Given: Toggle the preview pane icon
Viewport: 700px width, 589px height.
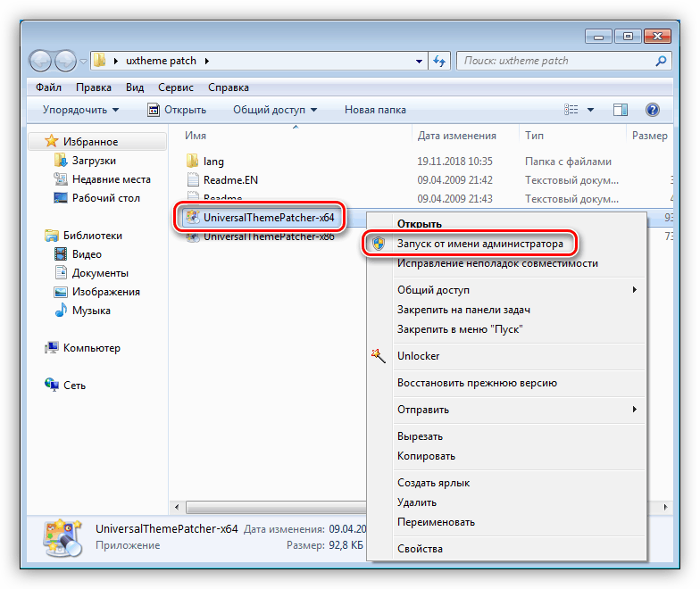Looking at the screenshot, I should coord(620,110).
